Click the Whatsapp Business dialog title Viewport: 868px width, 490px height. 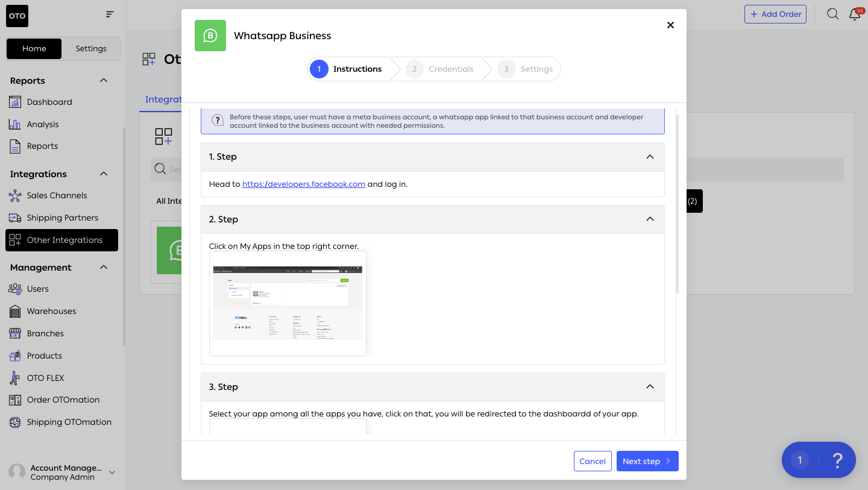click(x=283, y=36)
